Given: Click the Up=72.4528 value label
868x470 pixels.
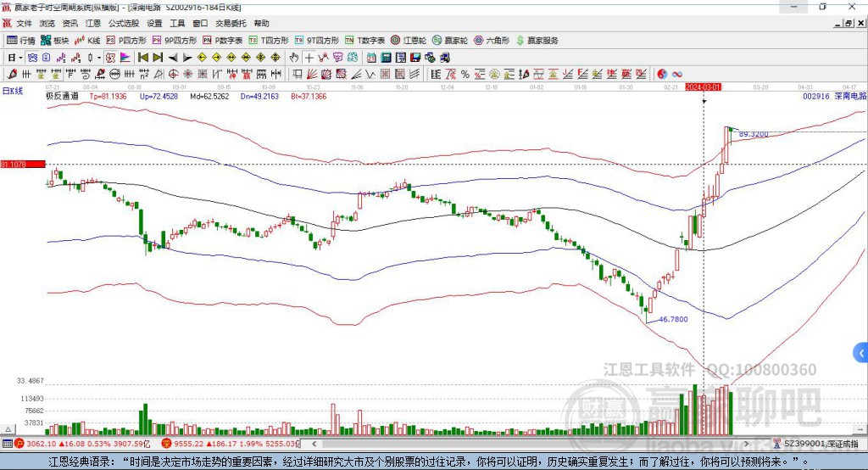Looking at the screenshot, I should pyautogui.click(x=159, y=96).
